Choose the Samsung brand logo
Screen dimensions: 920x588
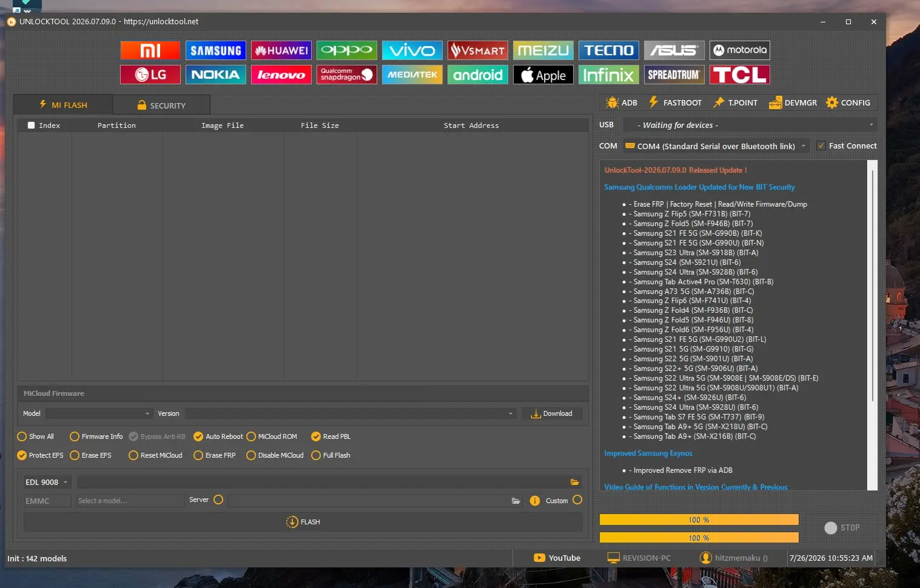[216, 50]
